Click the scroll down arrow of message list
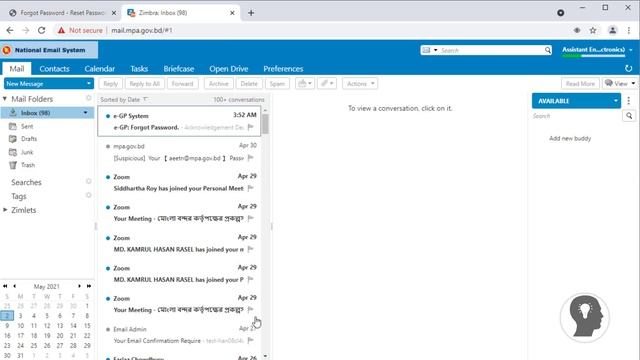Image resolution: width=640 pixels, height=360 pixels. [x=265, y=356]
